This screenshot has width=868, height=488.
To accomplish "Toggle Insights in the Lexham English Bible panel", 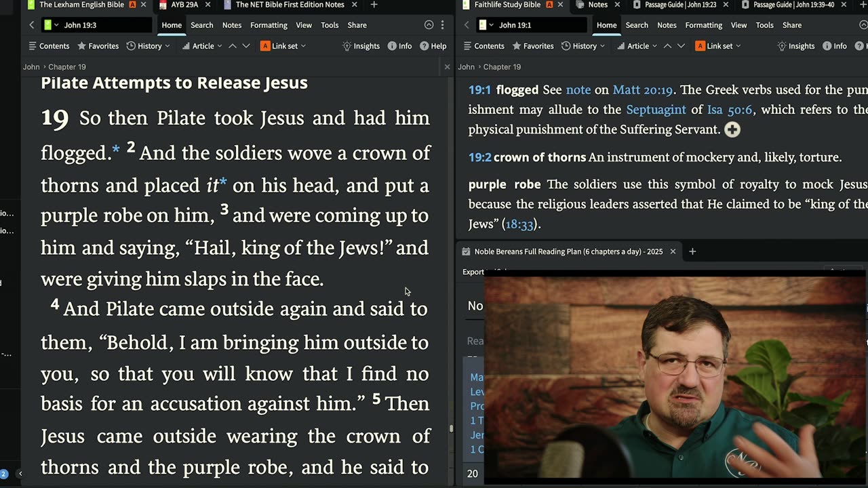I will pos(361,46).
